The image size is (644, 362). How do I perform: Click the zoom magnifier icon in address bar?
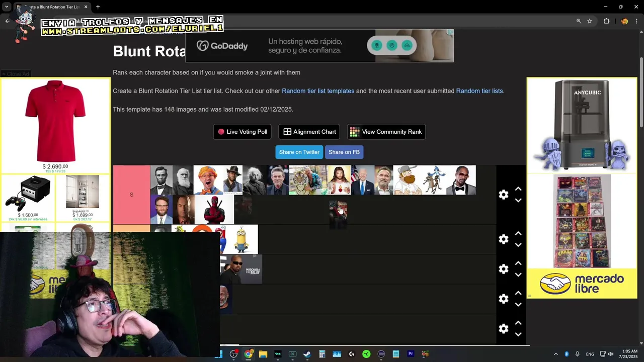(x=579, y=21)
